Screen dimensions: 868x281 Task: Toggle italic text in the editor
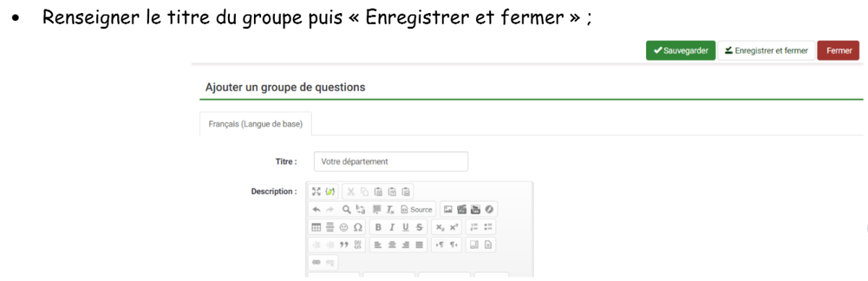391,227
